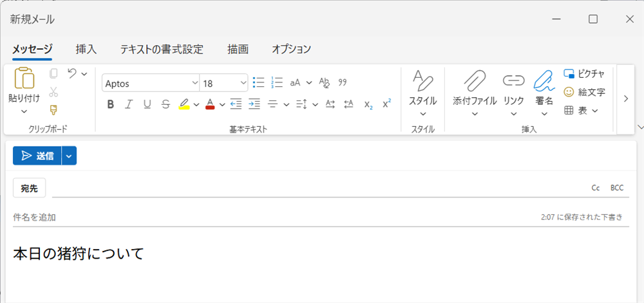This screenshot has width=644, height=303.
Task: Click the 送信 send button
Action: 37,156
